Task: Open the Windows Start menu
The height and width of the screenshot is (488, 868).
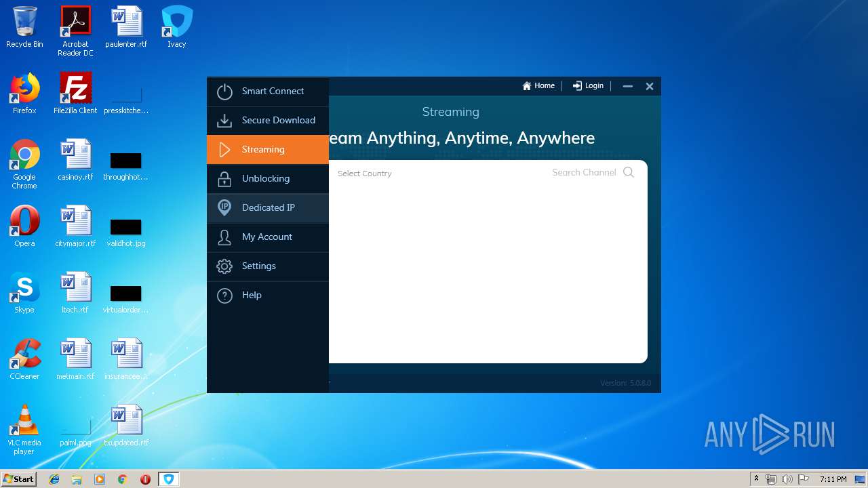Action: [19, 479]
